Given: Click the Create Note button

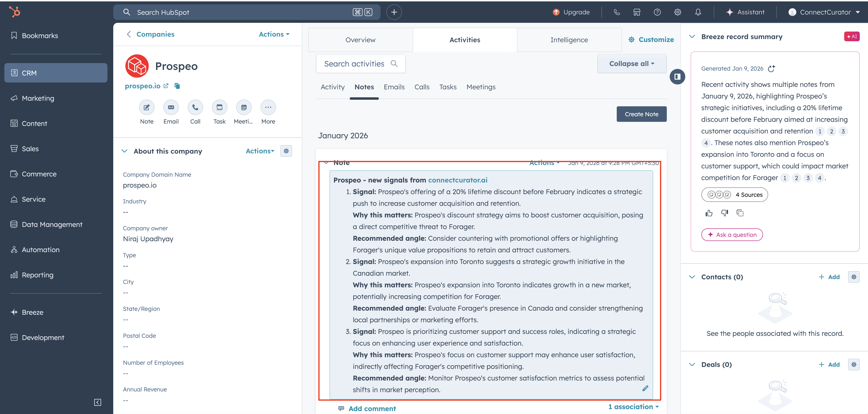Looking at the screenshot, I should pos(641,114).
